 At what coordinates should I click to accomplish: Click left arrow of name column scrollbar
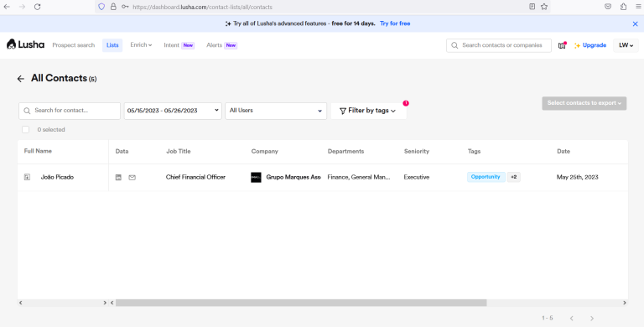[20, 303]
